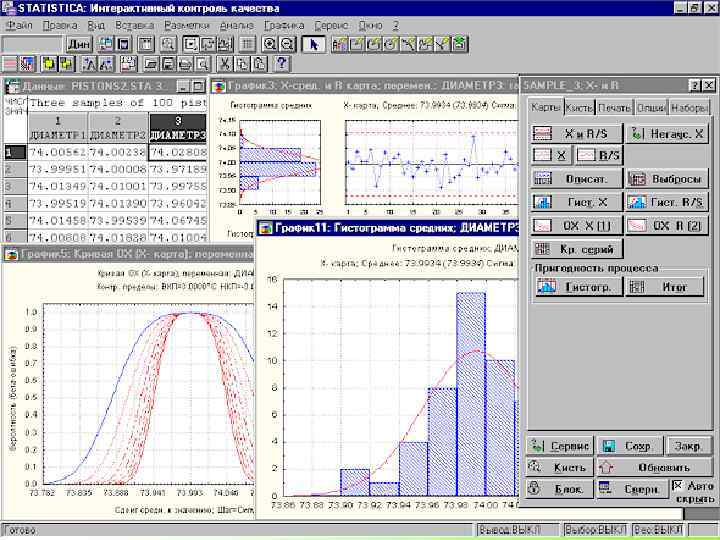
Task: Select the arrow pointer tool in toolbar
Action: [313, 44]
